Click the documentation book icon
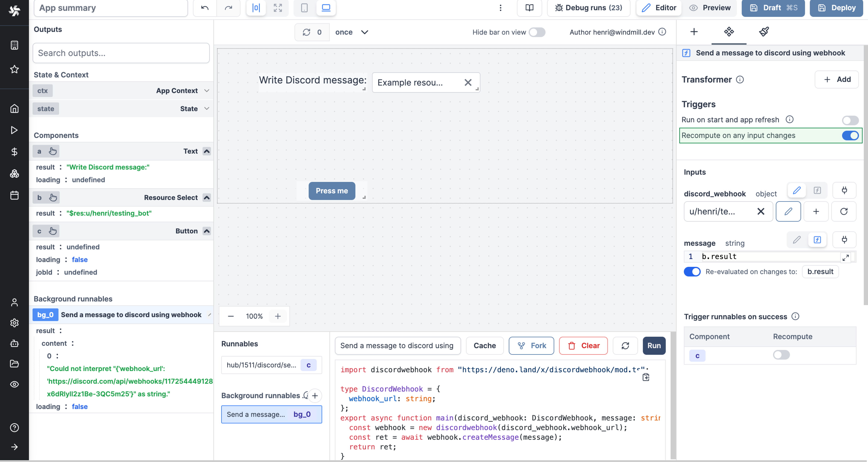Image resolution: width=868 pixels, height=462 pixels. point(529,8)
